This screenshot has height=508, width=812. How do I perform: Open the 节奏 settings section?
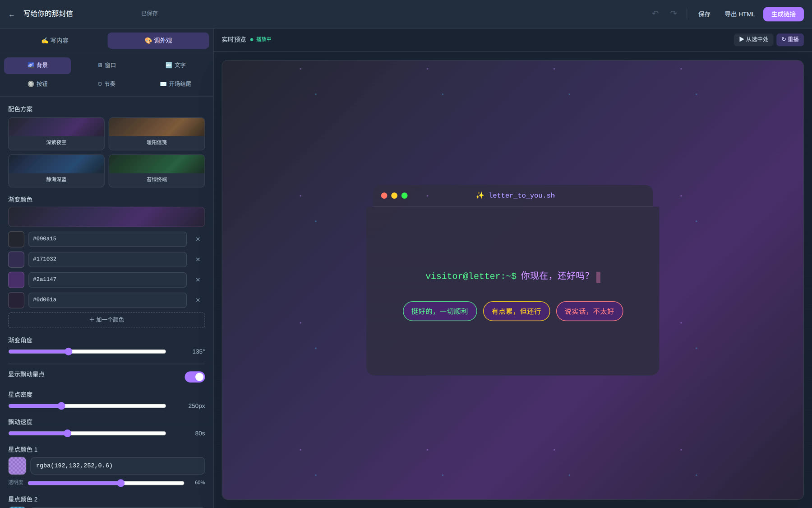(107, 84)
